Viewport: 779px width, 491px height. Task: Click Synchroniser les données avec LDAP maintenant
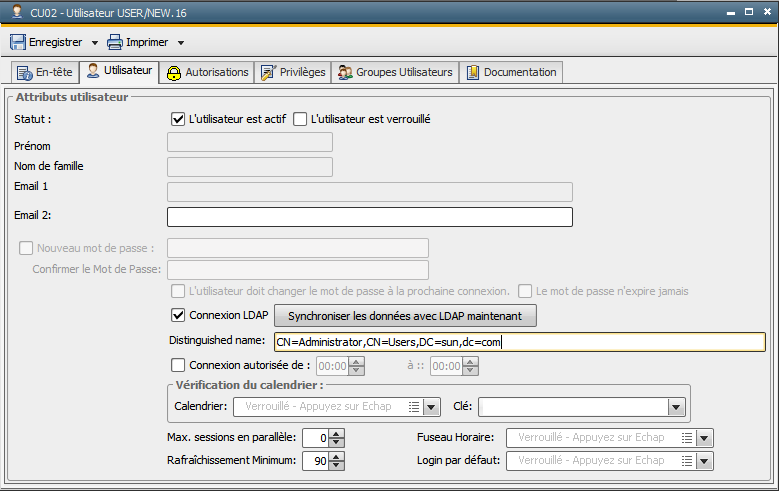[x=405, y=316]
